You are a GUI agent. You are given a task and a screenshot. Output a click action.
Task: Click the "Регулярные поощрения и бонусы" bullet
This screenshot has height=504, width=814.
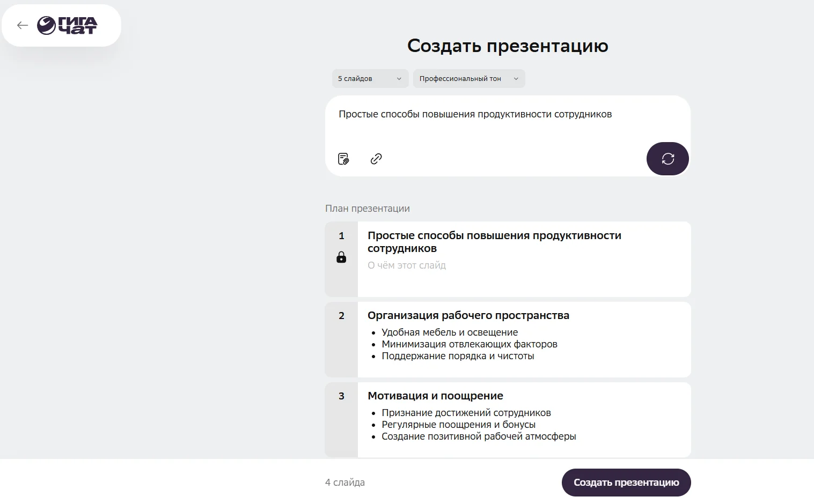(x=458, y=425)
